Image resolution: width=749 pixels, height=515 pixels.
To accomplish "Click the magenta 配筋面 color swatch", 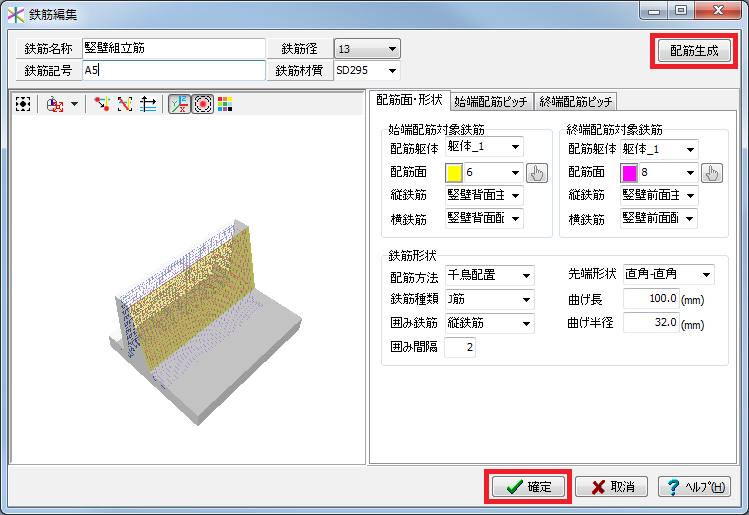I will (x=629, y=173).
